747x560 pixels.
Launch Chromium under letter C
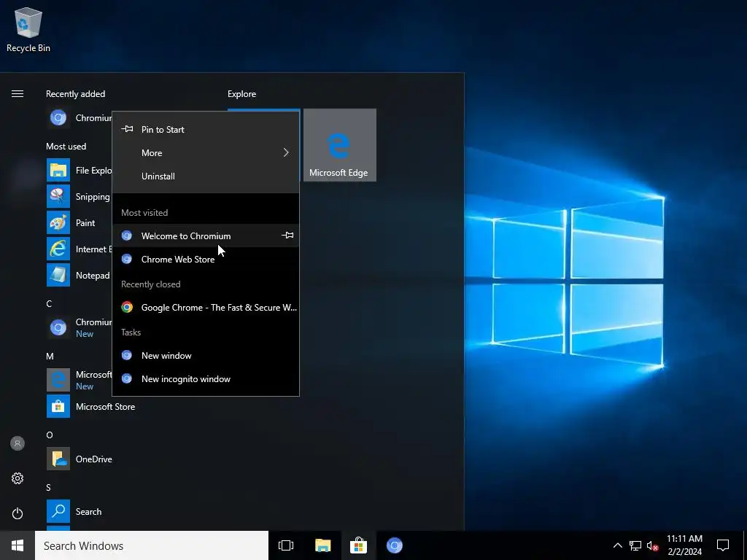79,327
